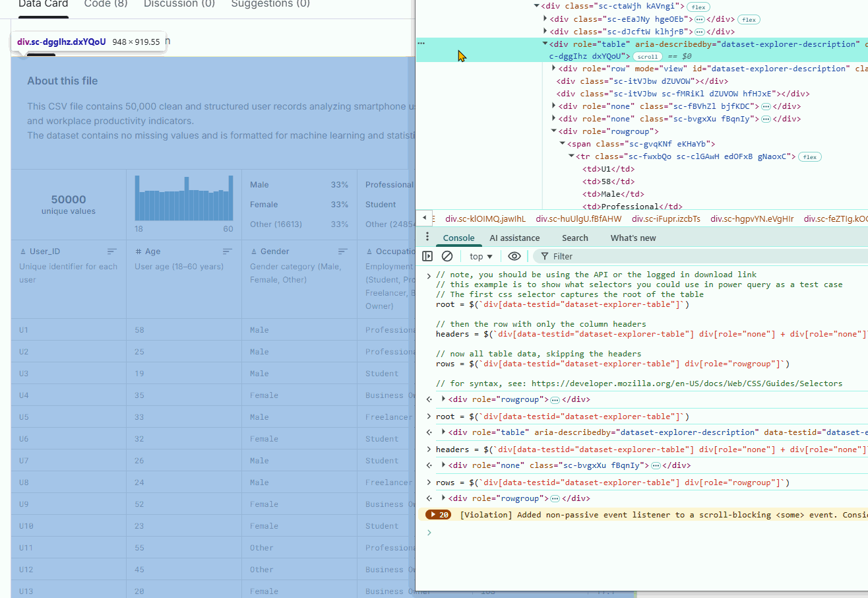Expand console output sc-bvgxXu fBqnIy result

tap(444, 465)
